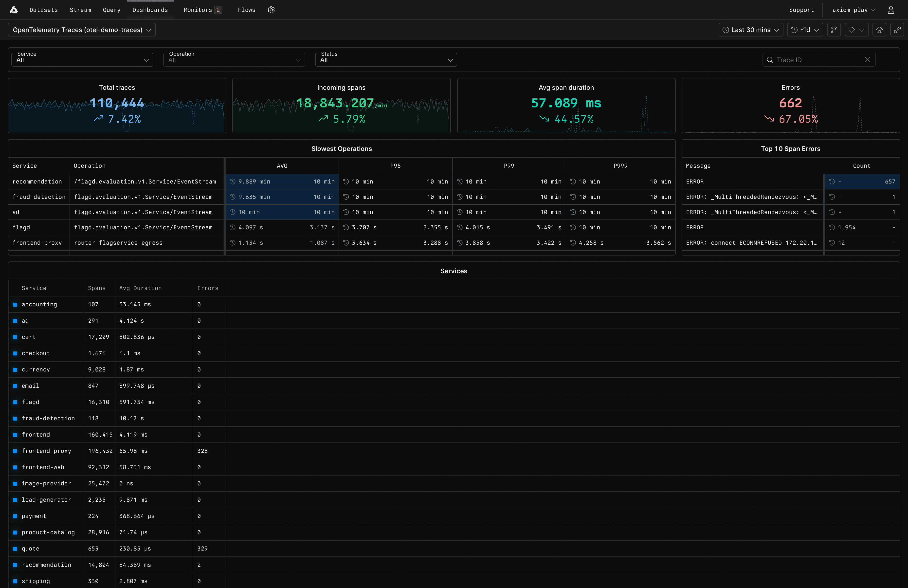Open the axiom-play organization menu
The width and height of the screenshot is (908, 588).
tap(854, 10)
